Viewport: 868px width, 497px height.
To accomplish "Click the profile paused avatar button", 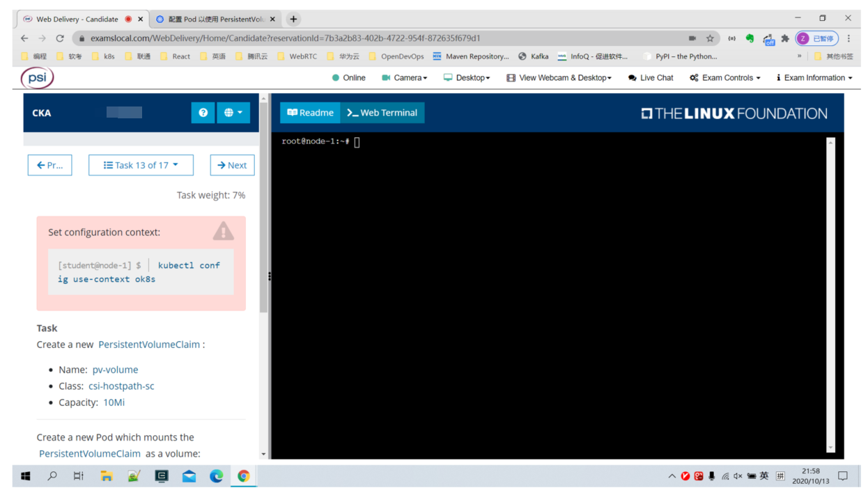I will (816, 38).
